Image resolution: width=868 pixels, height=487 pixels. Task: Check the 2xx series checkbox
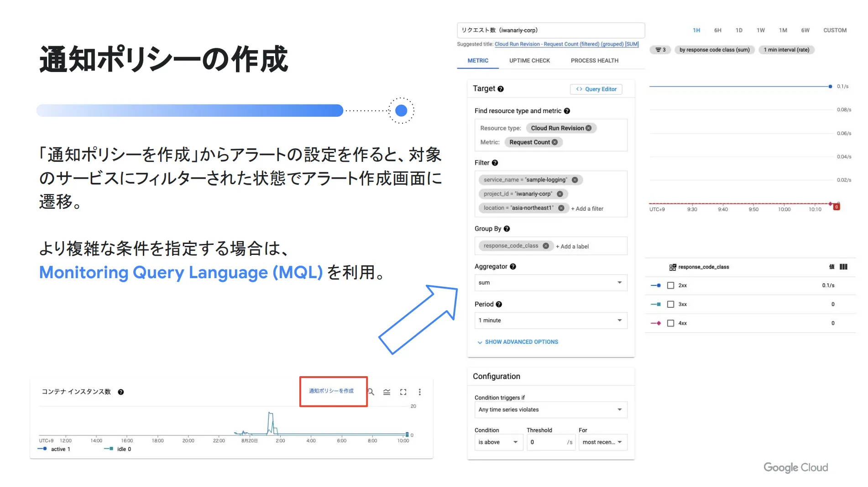(671, 285)
